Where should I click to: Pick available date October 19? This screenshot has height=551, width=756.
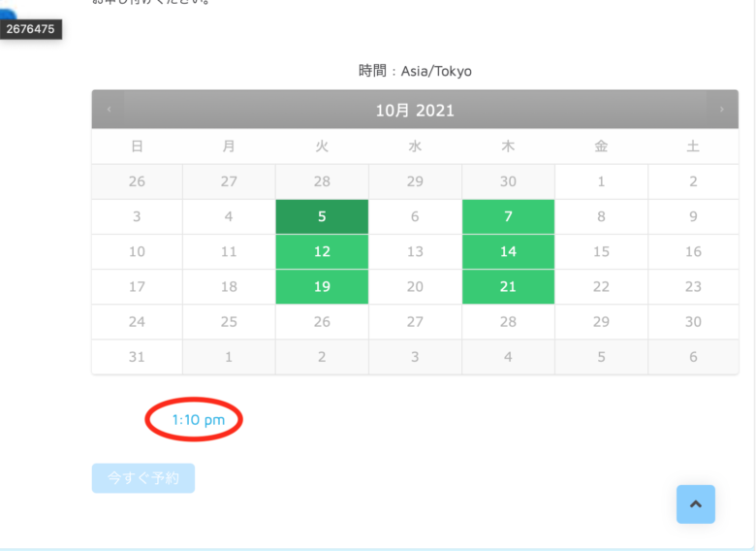coord(322,287)
